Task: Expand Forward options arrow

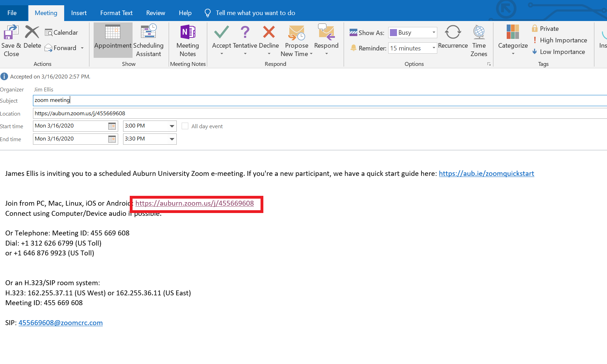Action: [82, 48]
